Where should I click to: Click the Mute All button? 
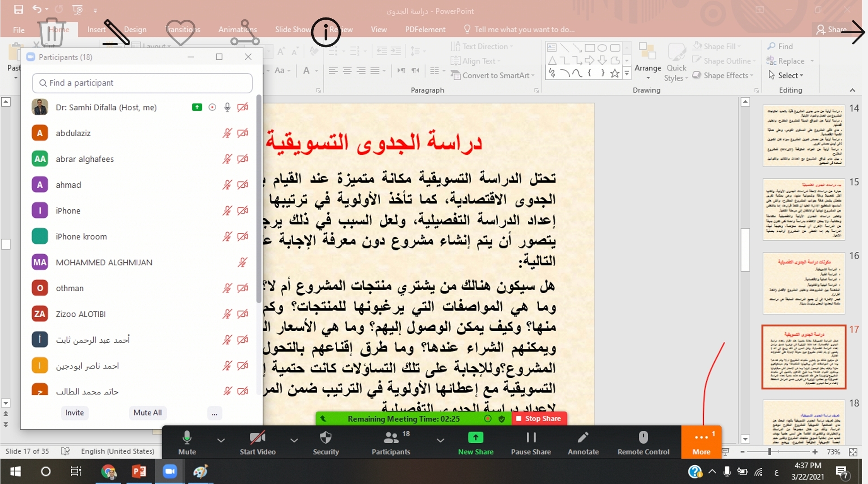[148, 413]
